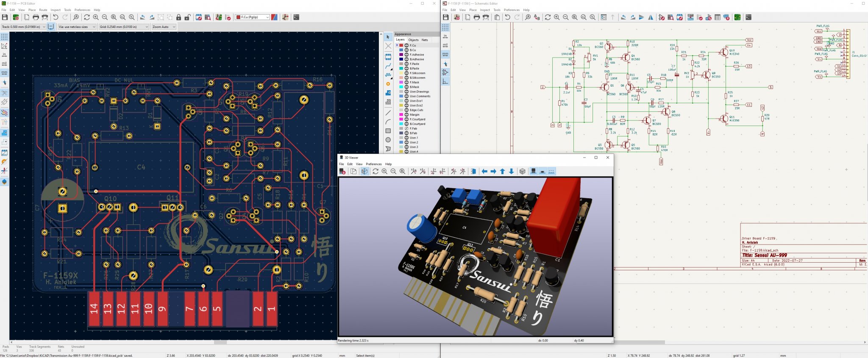Open the Track width dropdown
Image resolution: width=868 pixels, height=358 pixels.
24,27
